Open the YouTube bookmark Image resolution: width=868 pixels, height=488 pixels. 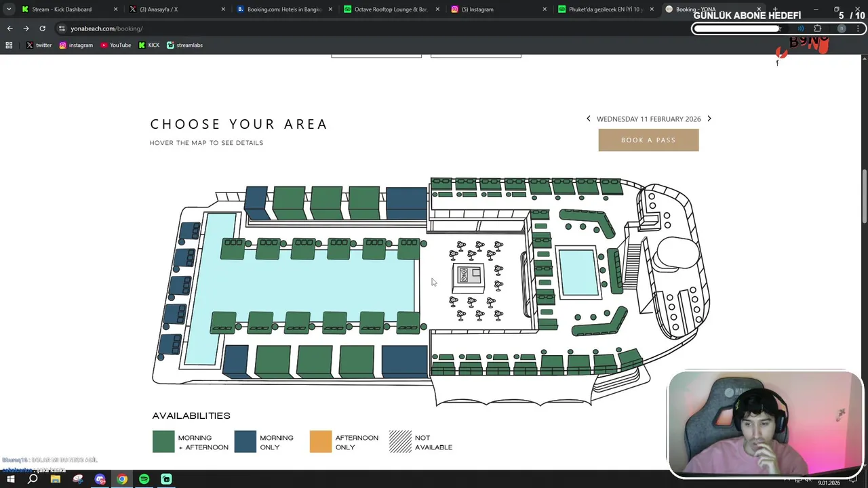click(116, 45)
